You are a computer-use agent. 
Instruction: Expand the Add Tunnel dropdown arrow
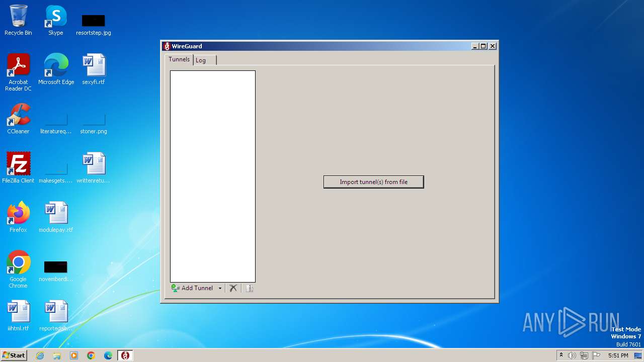[x=220, y=288]
